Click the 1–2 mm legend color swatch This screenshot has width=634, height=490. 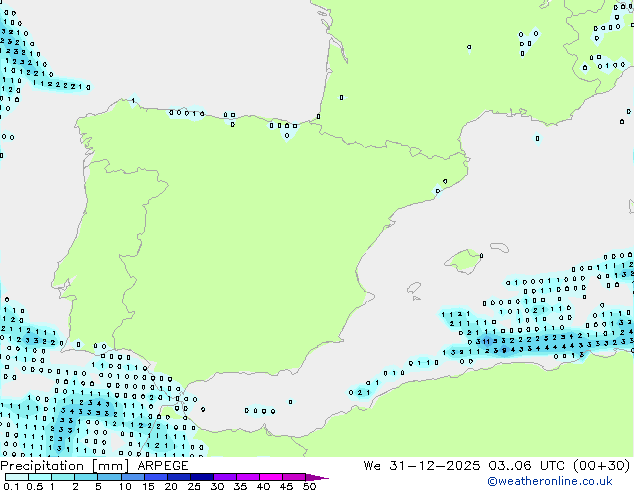(63, 477)
